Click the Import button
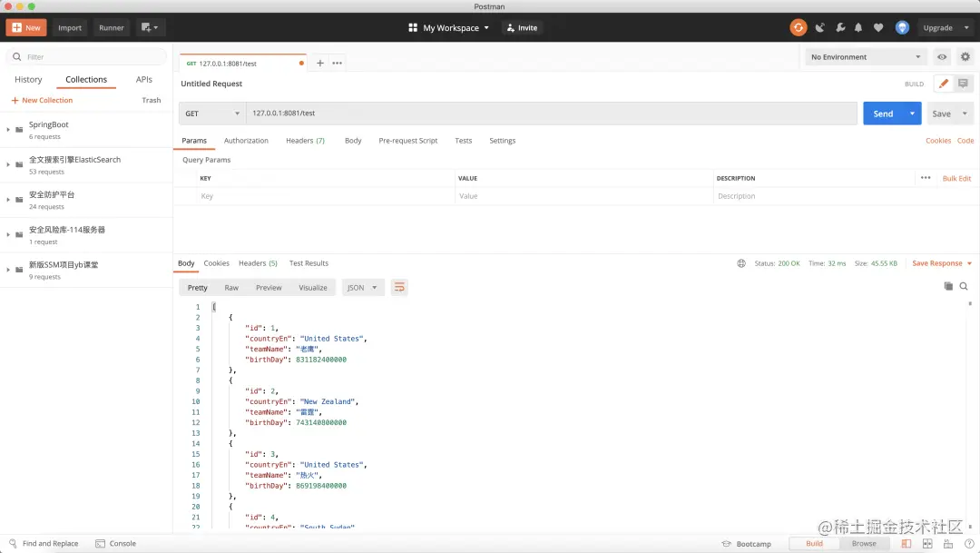Viewport: 980px width, 553px height. tap(70, 27)
